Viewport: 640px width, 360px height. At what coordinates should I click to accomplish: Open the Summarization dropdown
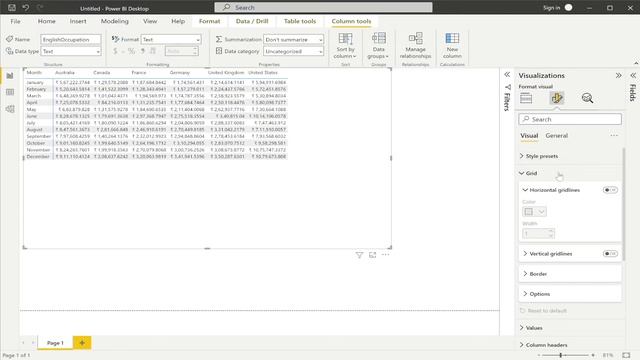tap(293, 40)
